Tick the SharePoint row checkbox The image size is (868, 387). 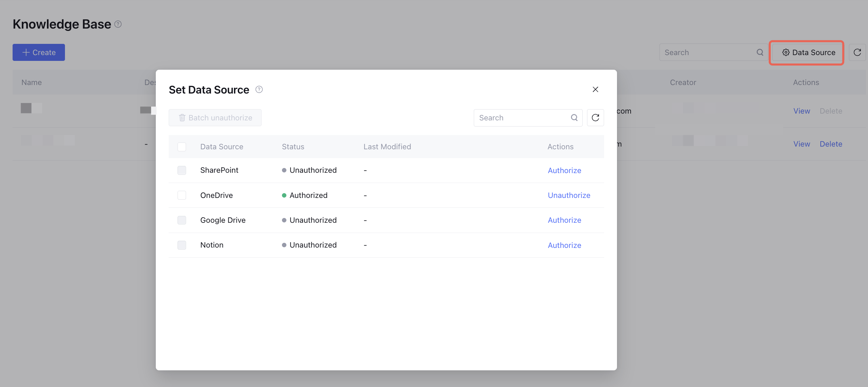(182, 170)
